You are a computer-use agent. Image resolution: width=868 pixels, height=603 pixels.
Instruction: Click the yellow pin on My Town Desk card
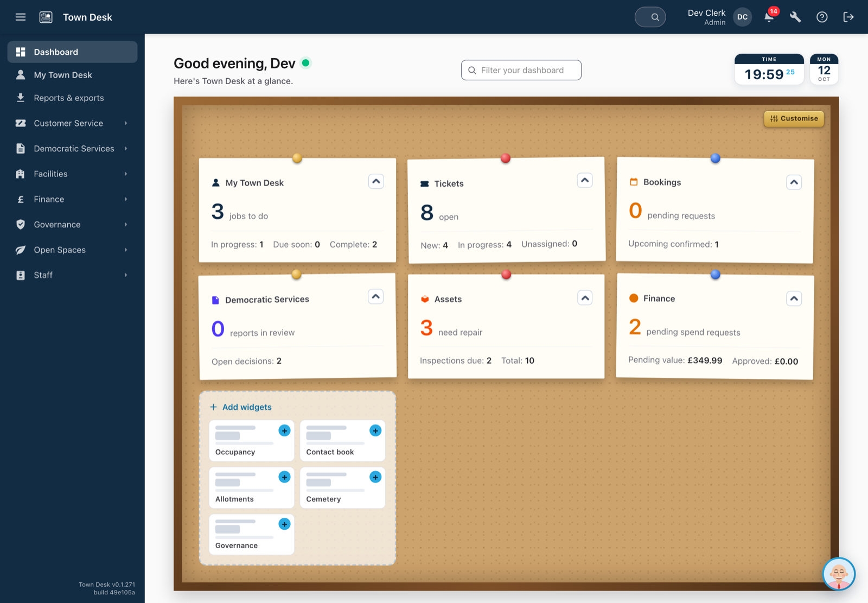[x=297, y=158]
